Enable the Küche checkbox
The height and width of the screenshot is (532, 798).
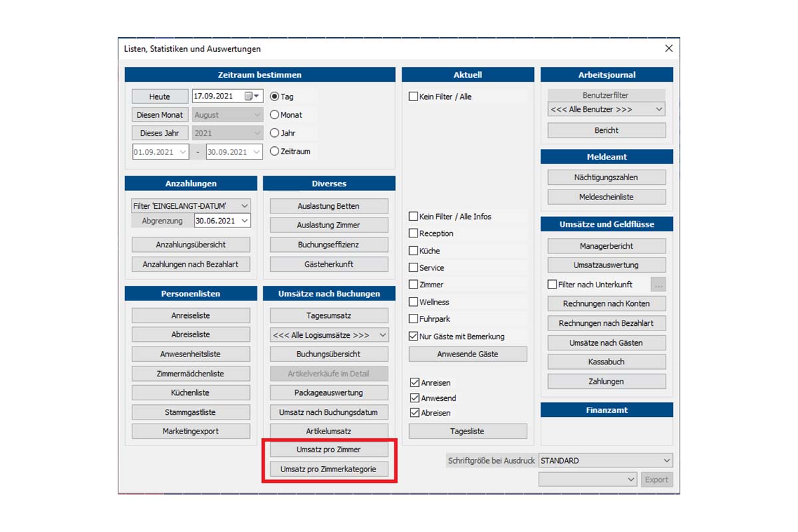(414, 251)
